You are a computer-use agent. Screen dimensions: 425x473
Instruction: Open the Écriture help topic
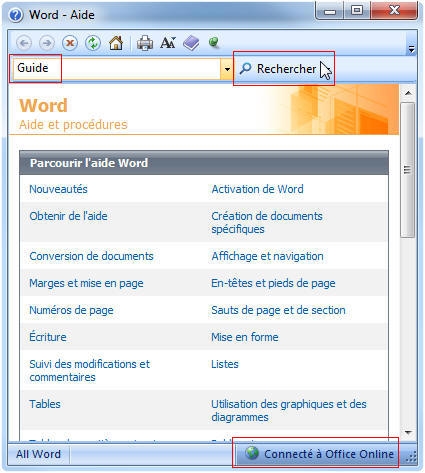(48, 337)
